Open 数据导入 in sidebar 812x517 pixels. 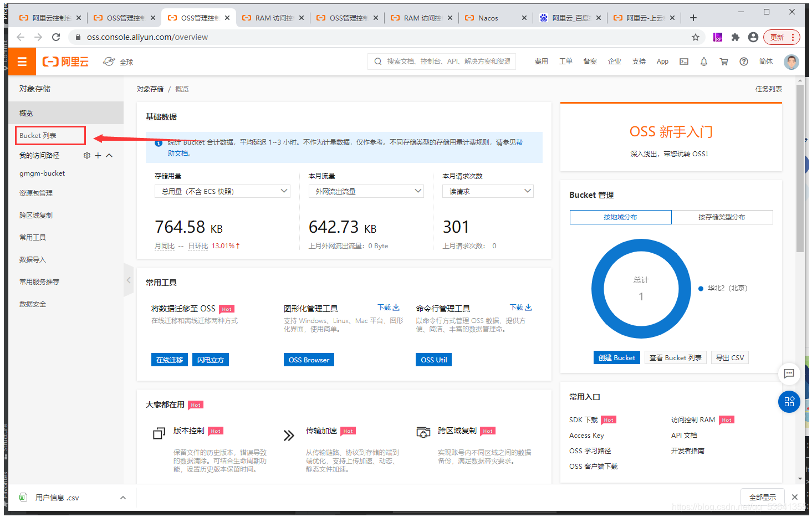tap(33, 260)
